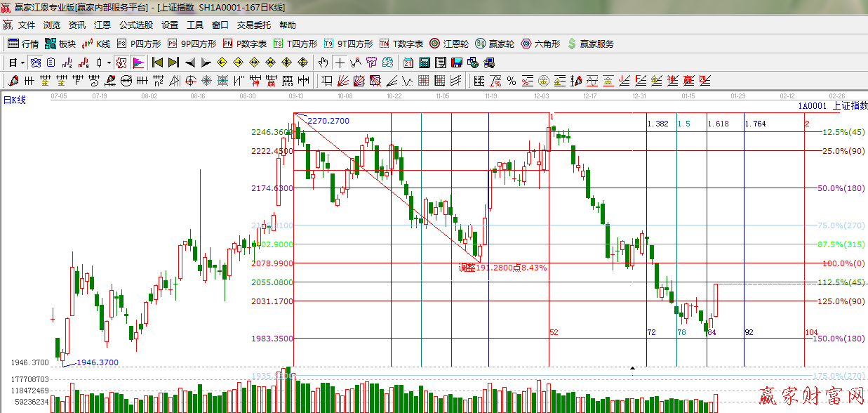Viewport: 868px width, 413px height.
Task: Click the 赢家服务 button
Action: 591,44
